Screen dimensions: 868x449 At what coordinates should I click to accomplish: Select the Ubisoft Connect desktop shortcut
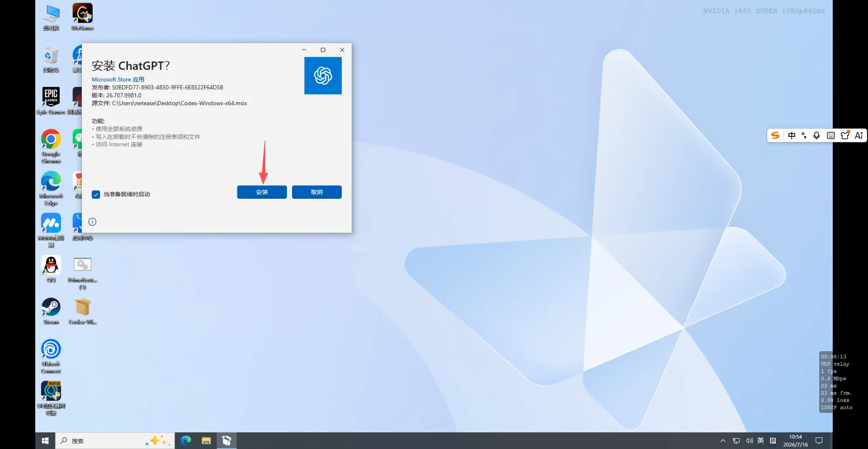tap(51, 356)
